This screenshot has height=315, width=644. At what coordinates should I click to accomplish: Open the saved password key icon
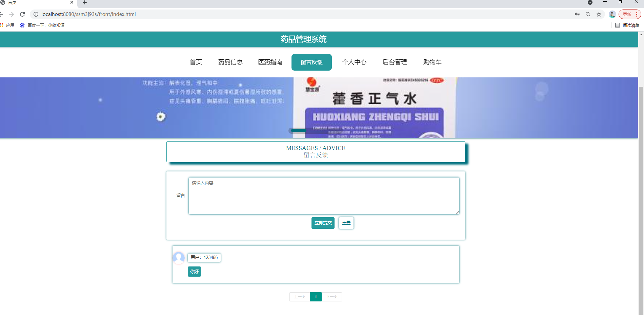click(x=577, y=14)
